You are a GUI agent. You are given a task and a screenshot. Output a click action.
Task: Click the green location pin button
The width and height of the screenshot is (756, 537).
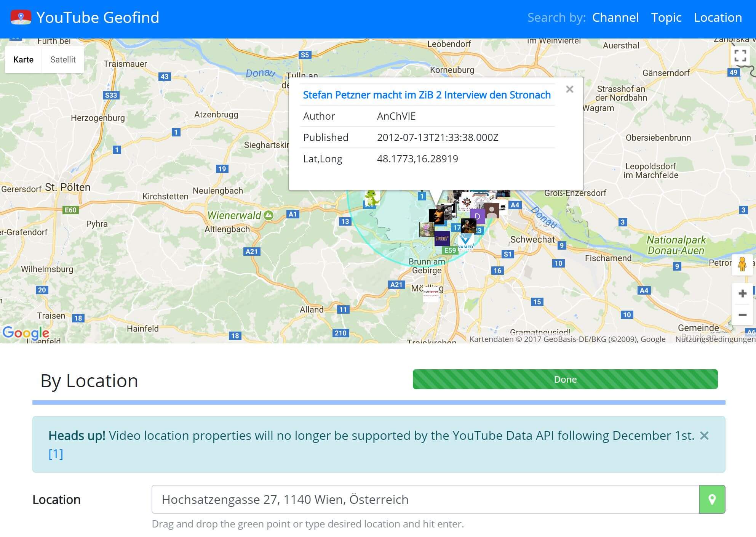pos(712,499)
